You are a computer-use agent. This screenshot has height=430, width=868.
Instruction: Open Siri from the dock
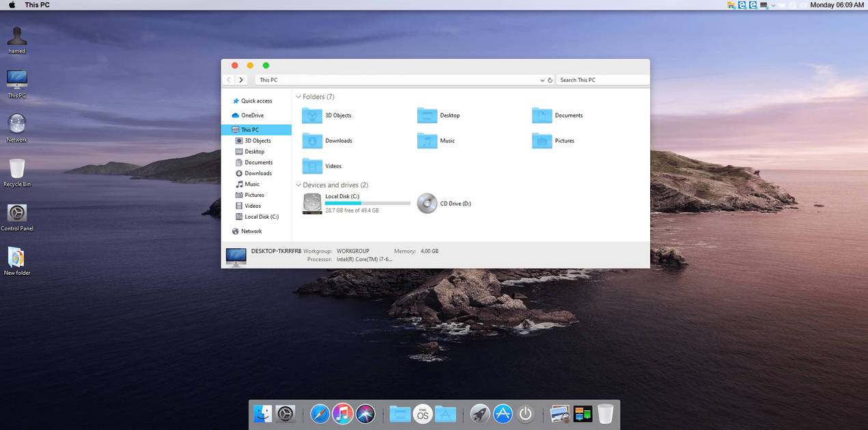click(365, 414)
